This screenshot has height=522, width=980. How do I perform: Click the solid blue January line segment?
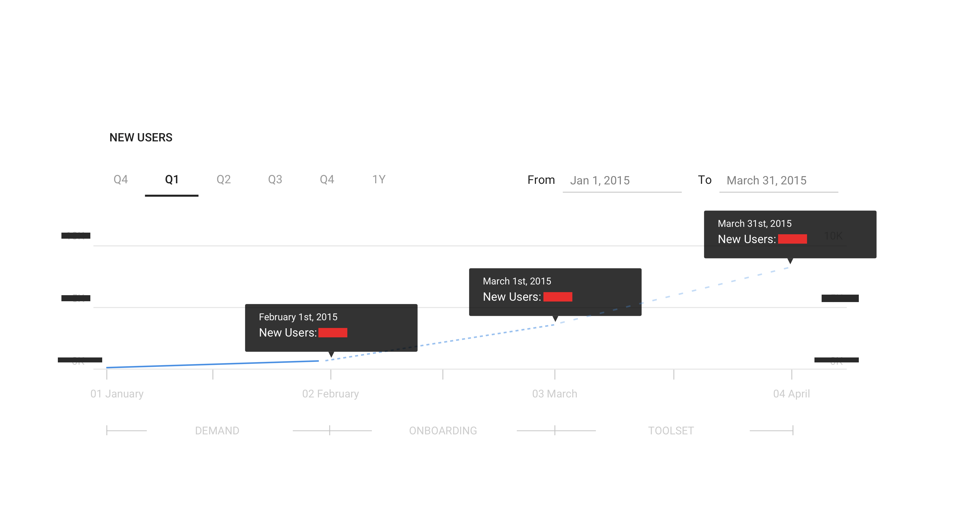(213, 364)
